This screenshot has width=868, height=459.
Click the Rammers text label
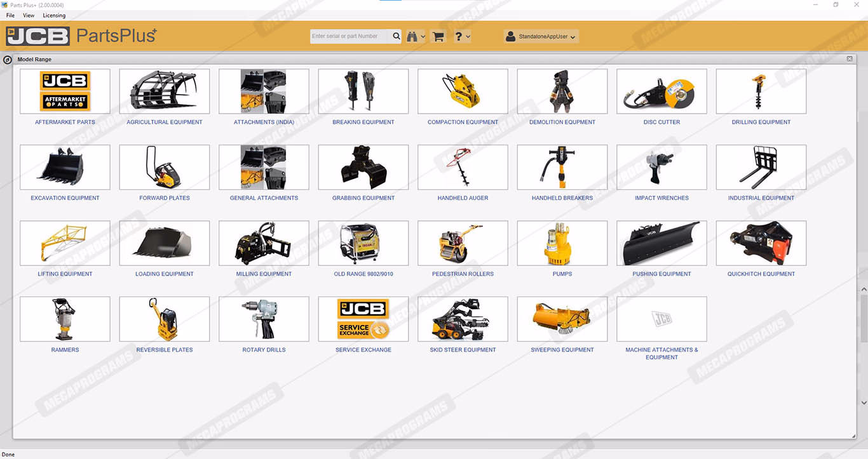coord(65,350)
